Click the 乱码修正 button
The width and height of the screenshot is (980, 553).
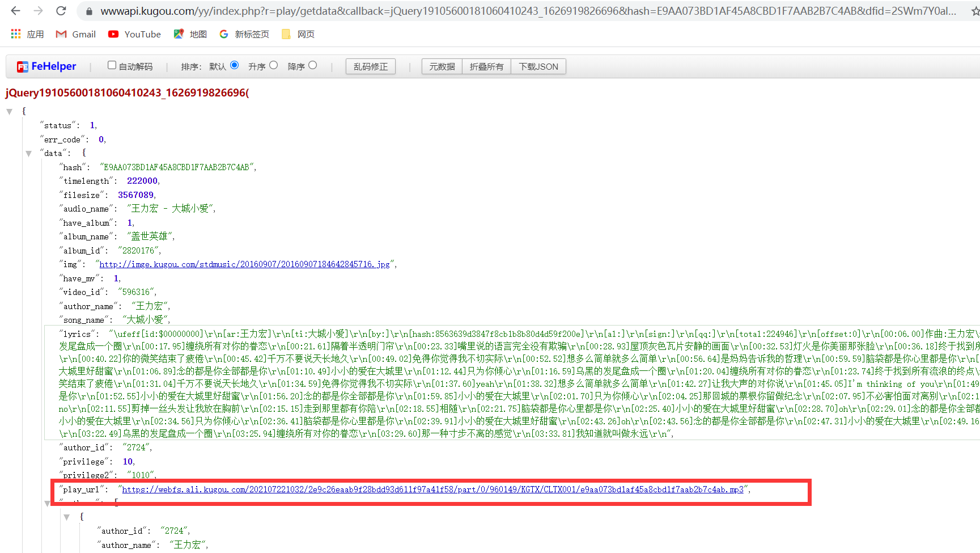371,66
